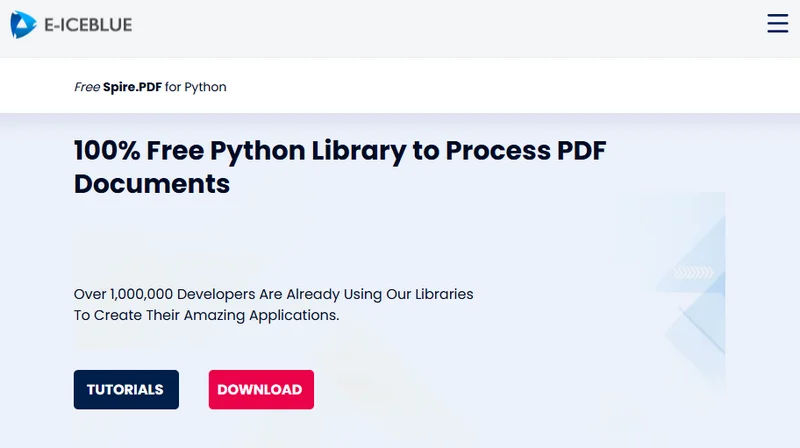The width and height of the screenshot is (800, 448).
Task: Click the E-ICEBLUE brand name text
Action: (x=88, y=24)
